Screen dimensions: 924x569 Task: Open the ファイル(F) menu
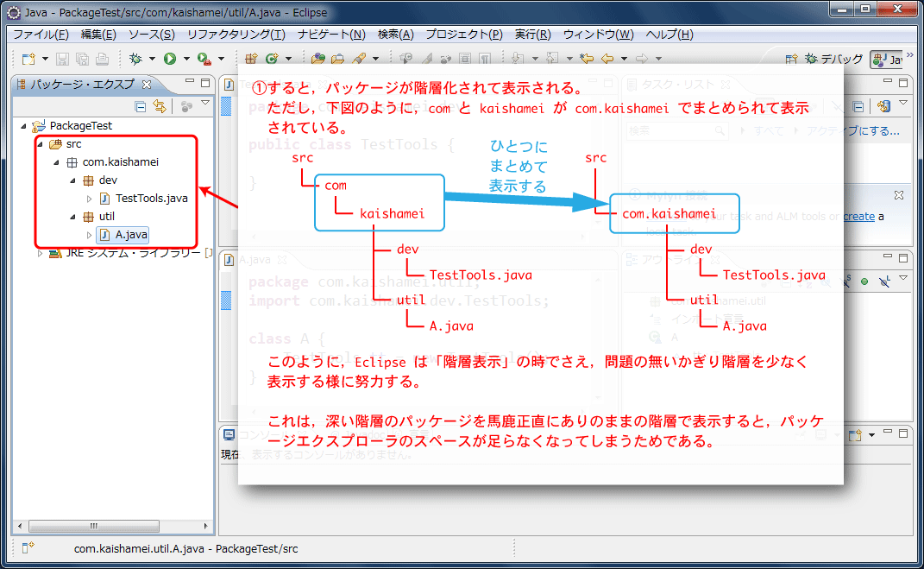(41, 35)
